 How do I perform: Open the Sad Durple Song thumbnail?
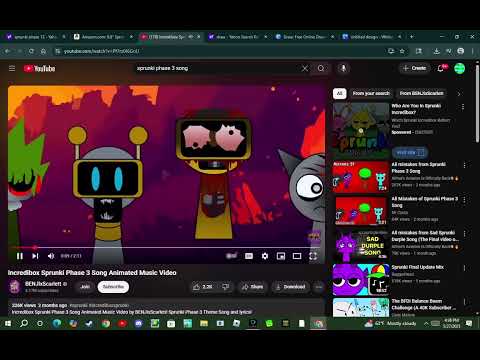(361, 245)
